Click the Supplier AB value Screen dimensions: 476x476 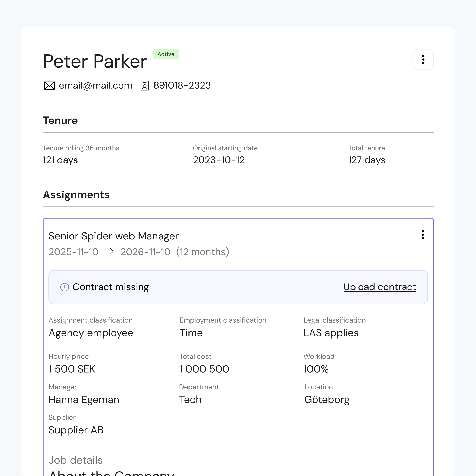coord(76,430)
